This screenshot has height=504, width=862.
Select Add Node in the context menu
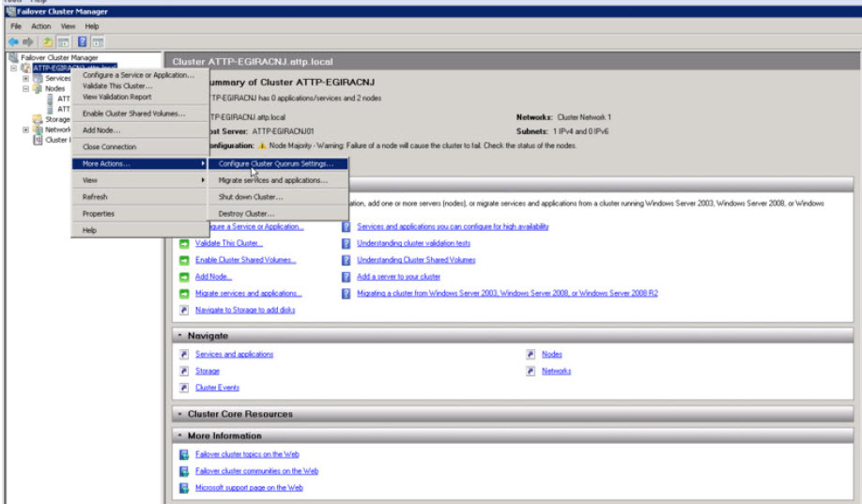[140, 130]
